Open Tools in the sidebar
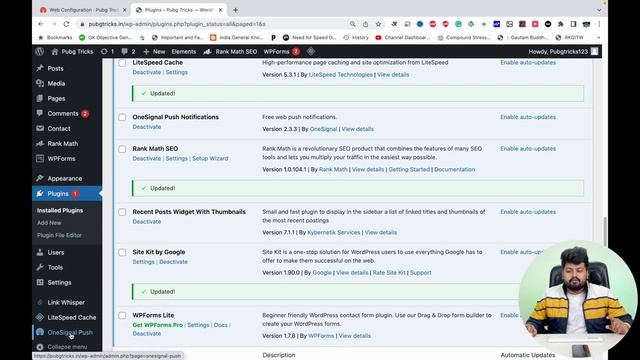Screen dimensions: 640x360 pyautogui.click(x=55, y=268)
